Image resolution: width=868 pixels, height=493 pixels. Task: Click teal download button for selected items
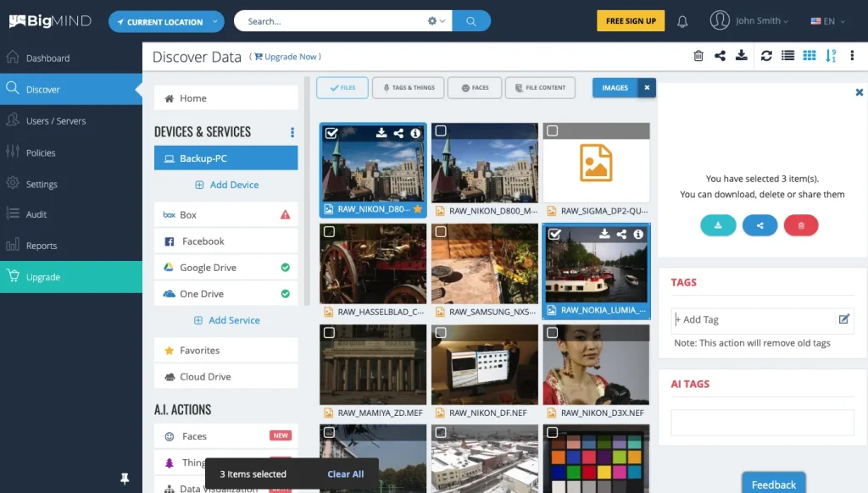pos(718,225)
